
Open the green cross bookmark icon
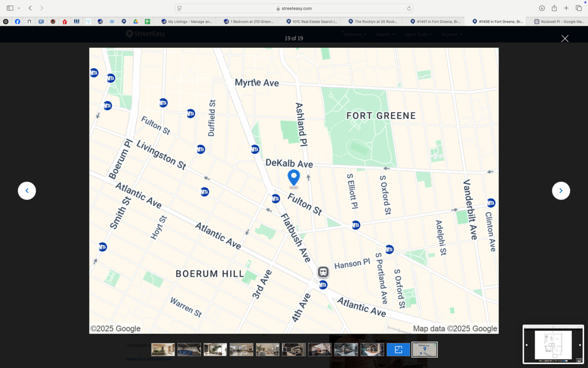148,21
